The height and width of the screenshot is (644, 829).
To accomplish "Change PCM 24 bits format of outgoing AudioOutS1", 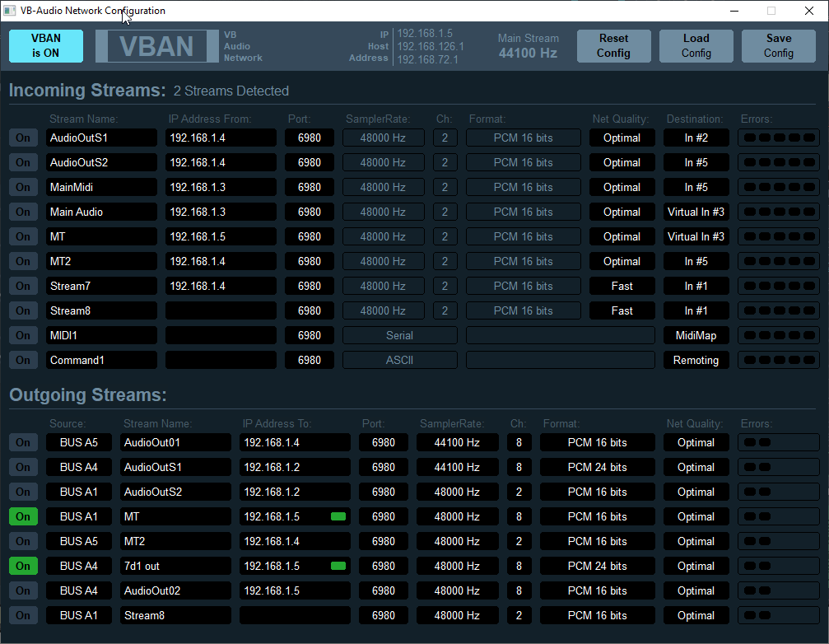I will tap(598, 468).
